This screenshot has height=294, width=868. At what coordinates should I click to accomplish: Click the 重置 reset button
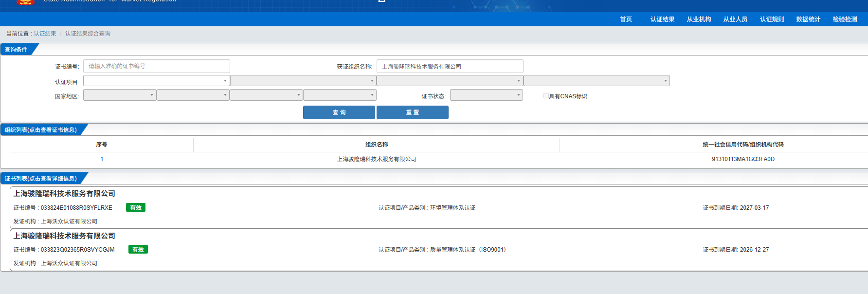click(x=413, y=112)
